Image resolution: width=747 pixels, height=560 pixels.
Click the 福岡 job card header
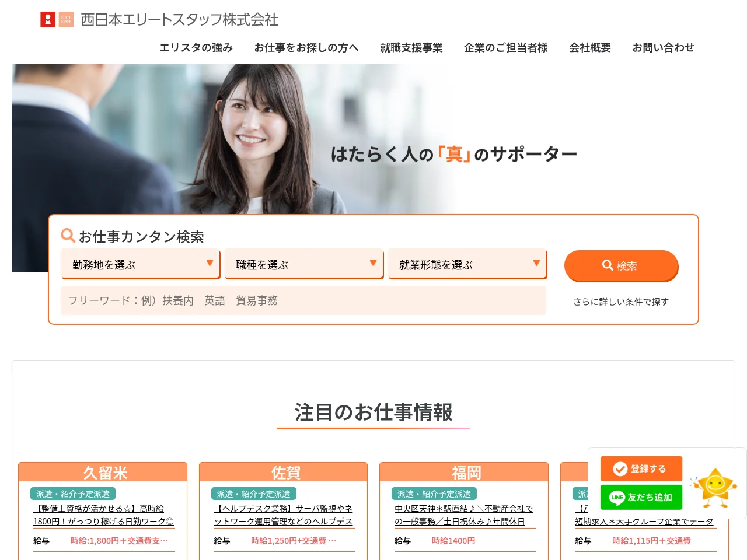[x=464, y=472]
